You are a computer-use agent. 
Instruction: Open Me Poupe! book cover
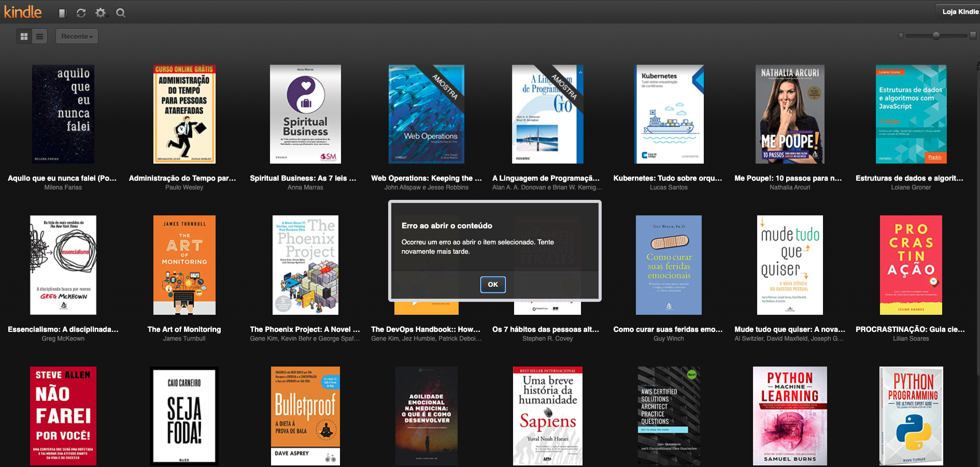pyautogui.click(x=790, y=114)
